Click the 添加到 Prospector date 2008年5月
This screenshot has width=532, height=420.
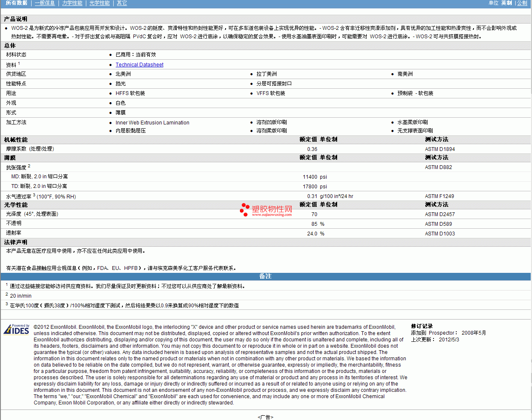[x=473, y=333]
